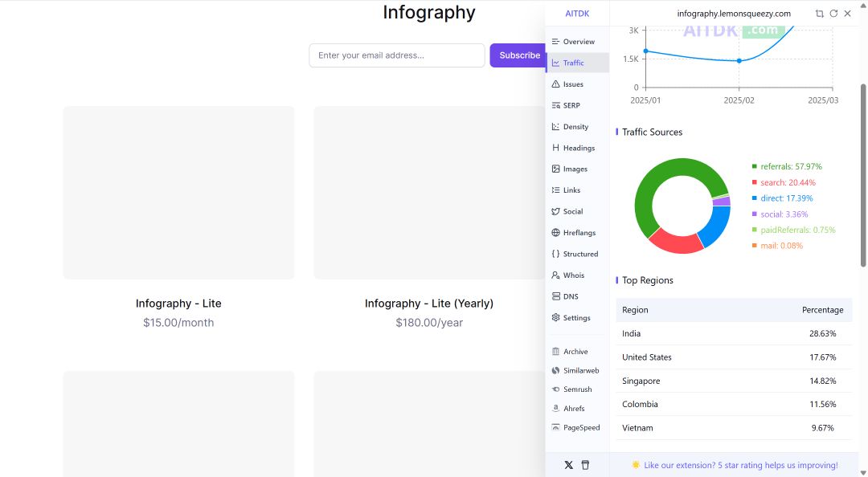Click the blue direct donut segment

pos(715,224)
